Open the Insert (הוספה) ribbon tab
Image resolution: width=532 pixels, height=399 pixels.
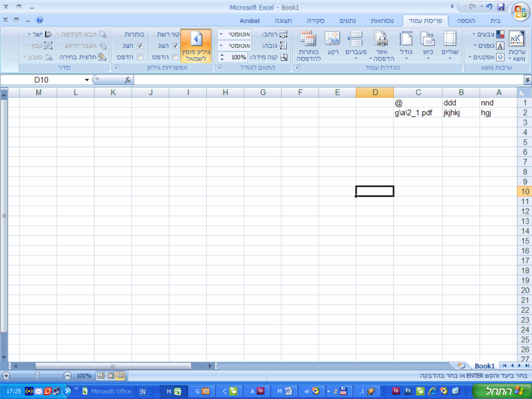[x=466, y=21]
